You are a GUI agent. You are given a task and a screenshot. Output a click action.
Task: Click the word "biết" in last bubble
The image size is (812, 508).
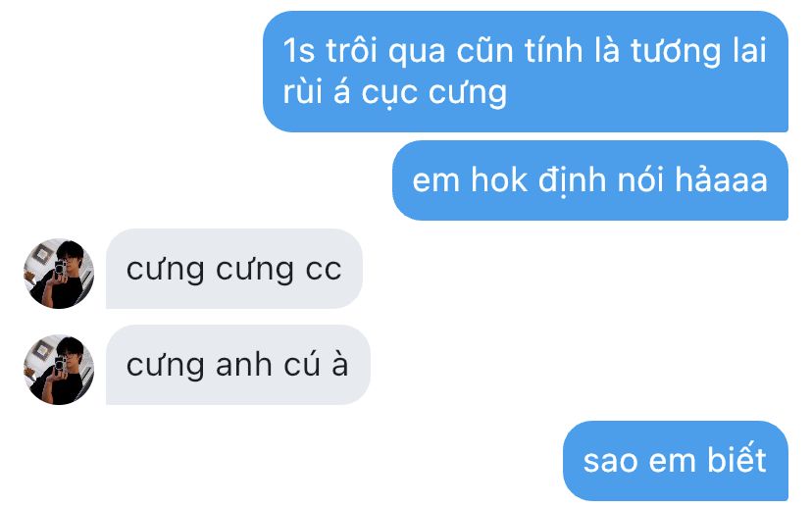(x=736, y=459)
